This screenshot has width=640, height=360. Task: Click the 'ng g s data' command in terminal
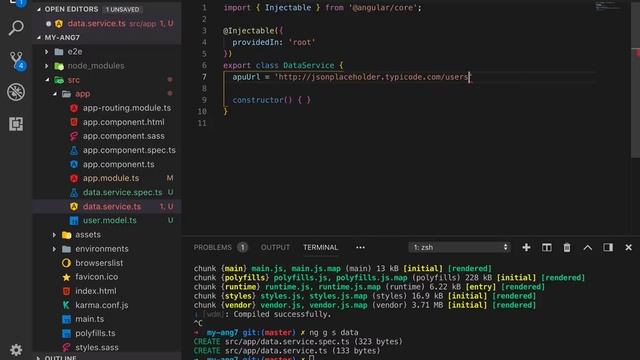click(333, 333)
